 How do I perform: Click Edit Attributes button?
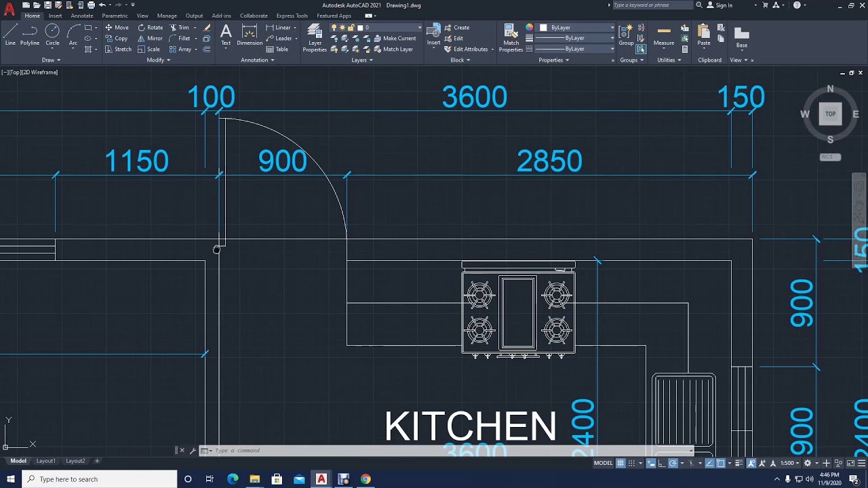[x=467, y=49]
